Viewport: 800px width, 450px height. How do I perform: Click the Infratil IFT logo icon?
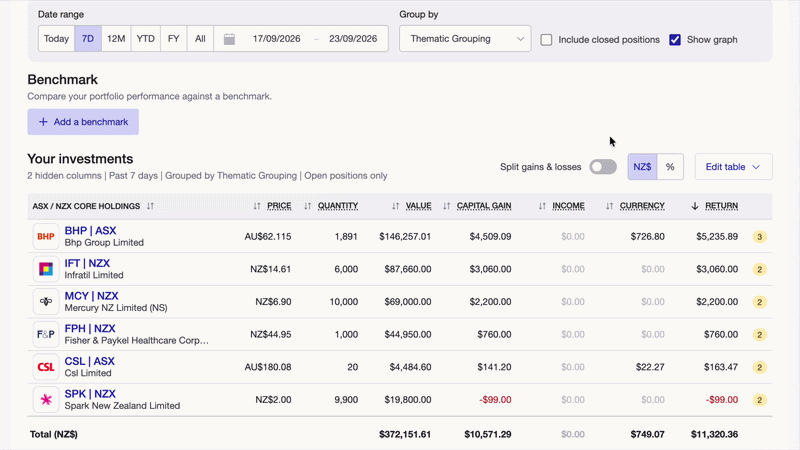(x=46, y=269)
